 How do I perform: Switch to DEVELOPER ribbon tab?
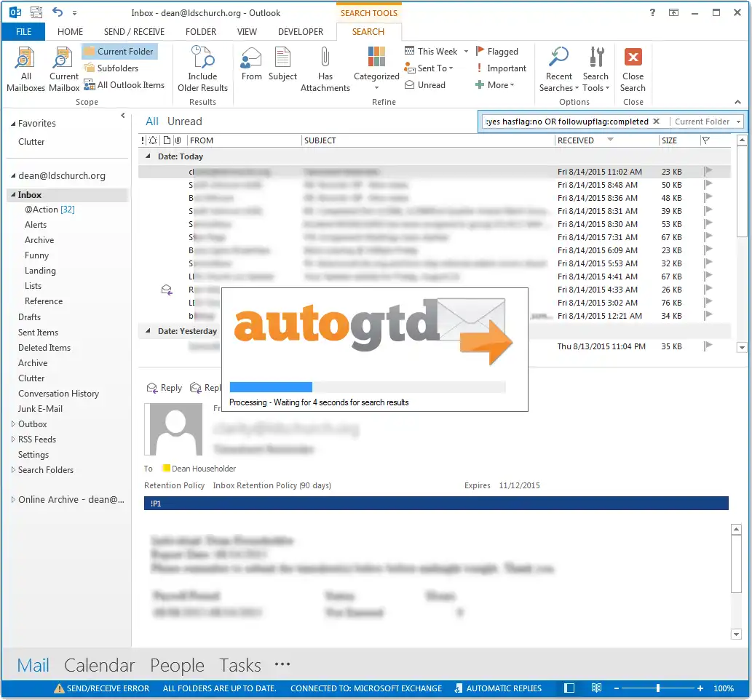(x=301, y=31)
